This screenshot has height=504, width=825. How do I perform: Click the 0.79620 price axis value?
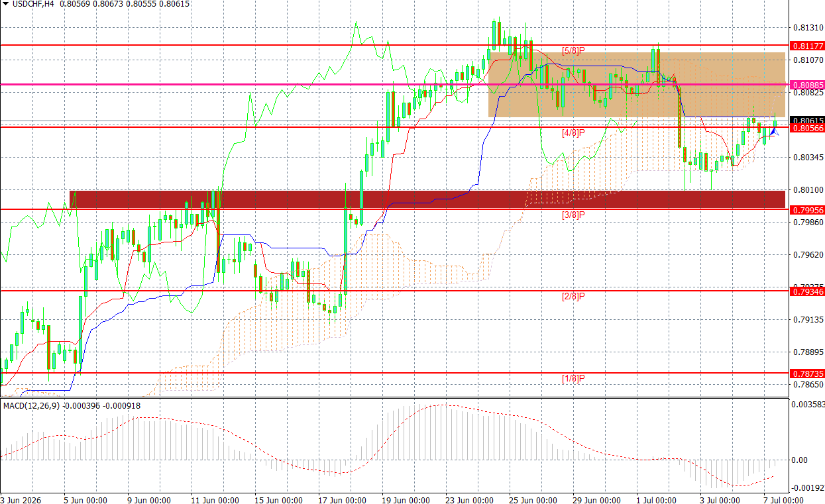[x=808, y=254]
